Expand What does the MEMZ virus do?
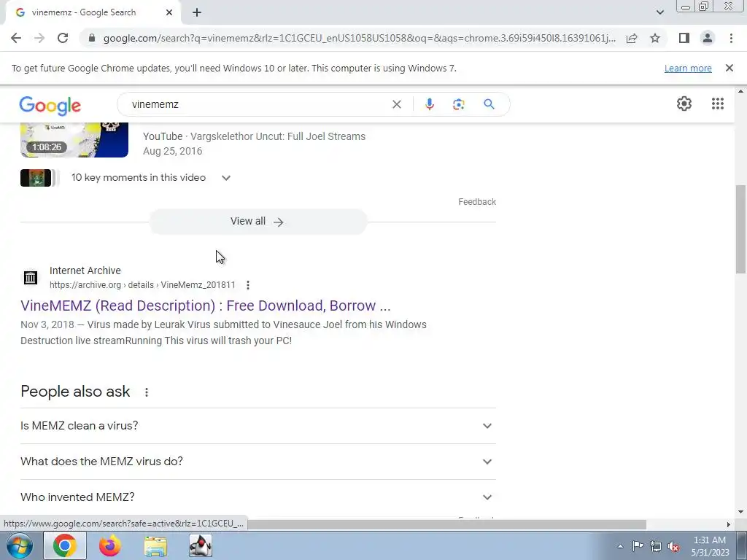 pyautogui.click(x=258, y=462)
